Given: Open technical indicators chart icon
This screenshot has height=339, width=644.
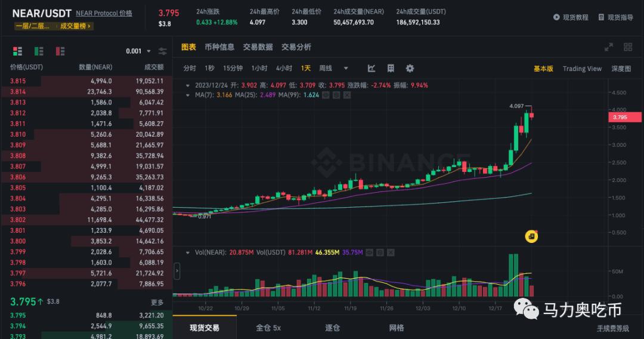Looking at the screenshot, I should pyautogui.click(x=371, y=69).
